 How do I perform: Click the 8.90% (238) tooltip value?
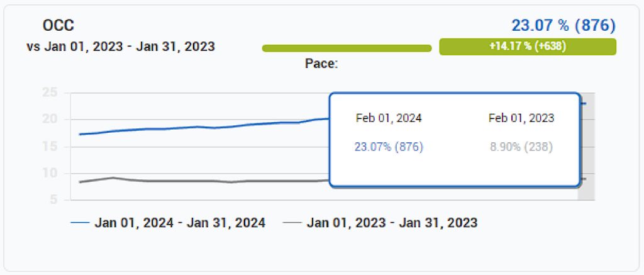coord(521,147)
